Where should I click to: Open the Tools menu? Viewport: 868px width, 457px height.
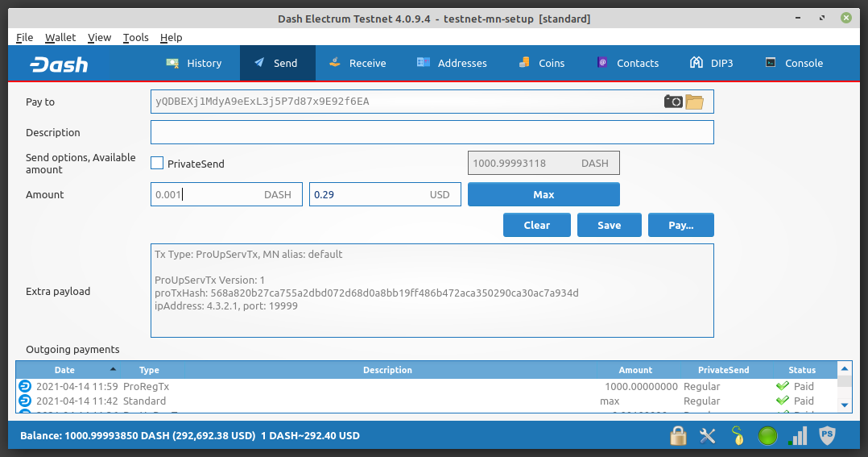(135, 37)
